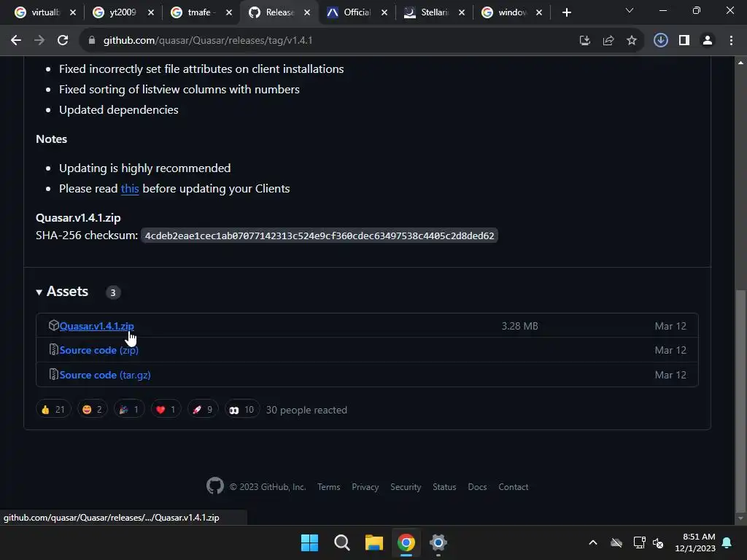This screenshot has width=747, height=560.
Task: Close the Release GitHub tab
Action: [307, 12]
